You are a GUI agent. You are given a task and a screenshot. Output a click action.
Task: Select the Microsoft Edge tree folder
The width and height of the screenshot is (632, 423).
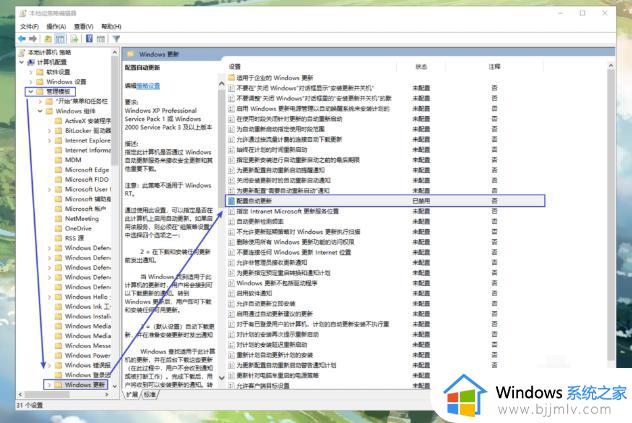point(87,170)
